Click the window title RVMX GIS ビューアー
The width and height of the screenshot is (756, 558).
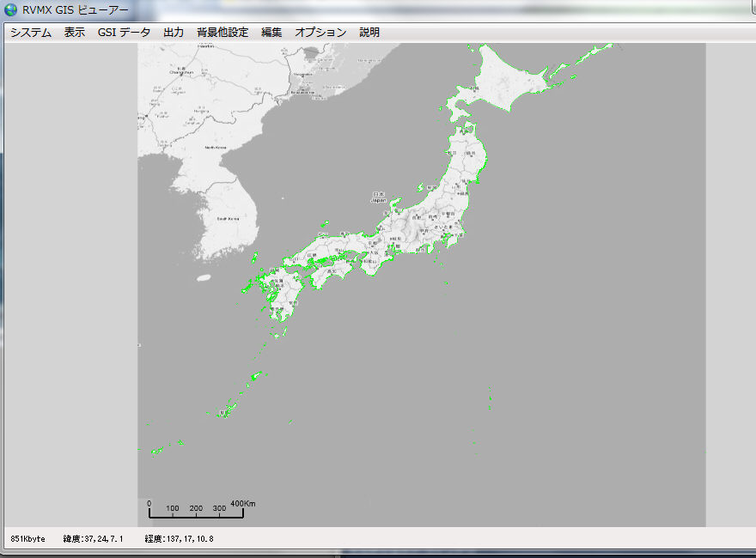76,10
